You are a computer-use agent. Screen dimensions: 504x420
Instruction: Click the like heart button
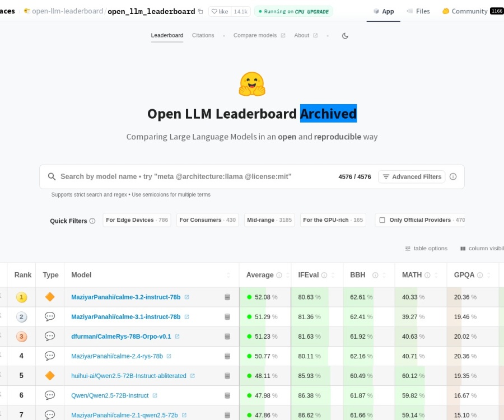tap(220, 12)
